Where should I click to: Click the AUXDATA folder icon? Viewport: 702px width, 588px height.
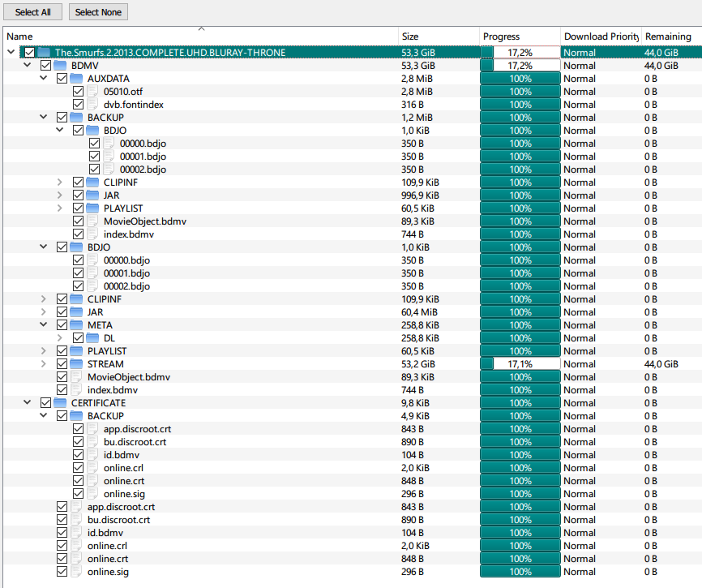tap(75, 79)
